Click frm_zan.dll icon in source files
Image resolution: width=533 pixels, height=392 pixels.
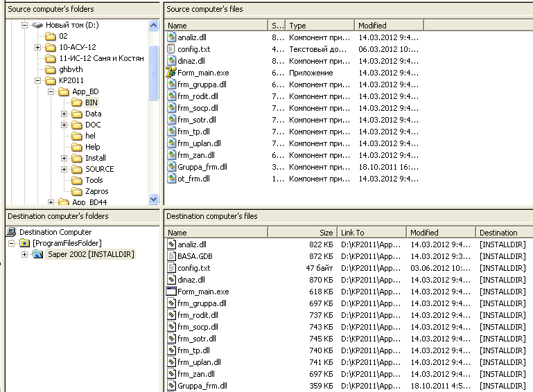[172, 155]
